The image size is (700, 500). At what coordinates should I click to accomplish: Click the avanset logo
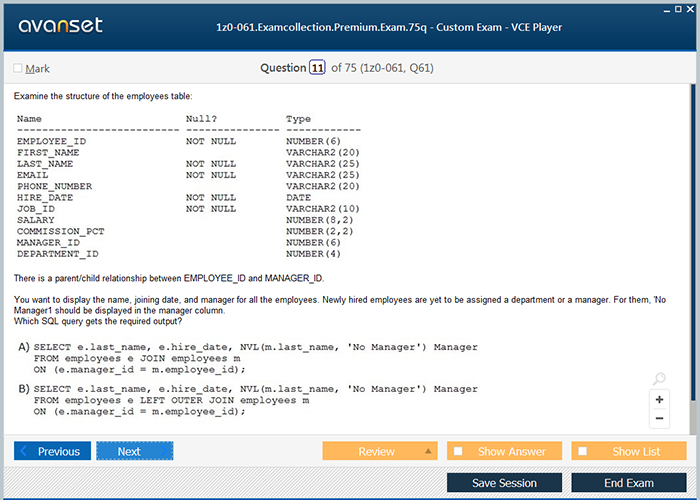(x=60, y=26)
